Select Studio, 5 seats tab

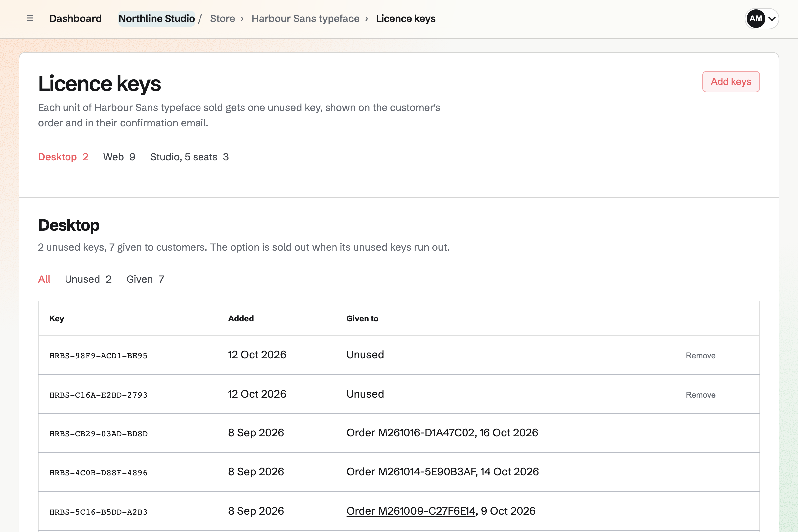pyautogui.click(x=189, y=157)
